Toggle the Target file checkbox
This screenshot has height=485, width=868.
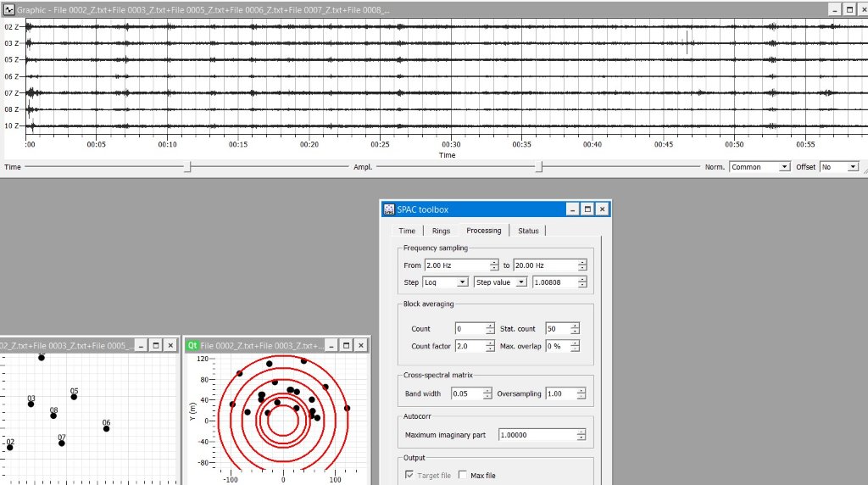(x=411, y=476)
